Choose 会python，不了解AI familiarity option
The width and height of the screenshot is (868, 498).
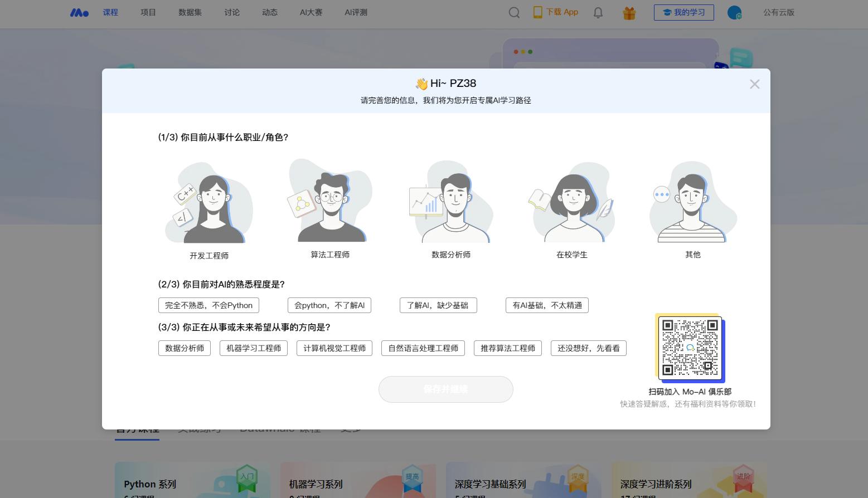click(329, 305)
